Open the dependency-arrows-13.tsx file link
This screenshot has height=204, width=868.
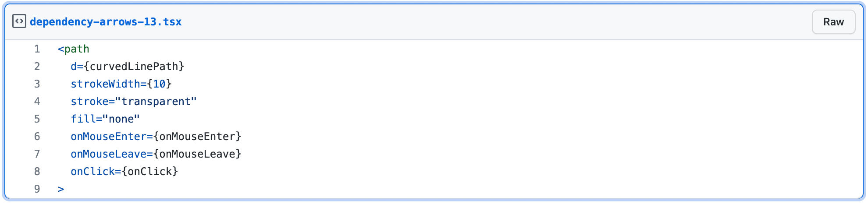tap(106, 22)
